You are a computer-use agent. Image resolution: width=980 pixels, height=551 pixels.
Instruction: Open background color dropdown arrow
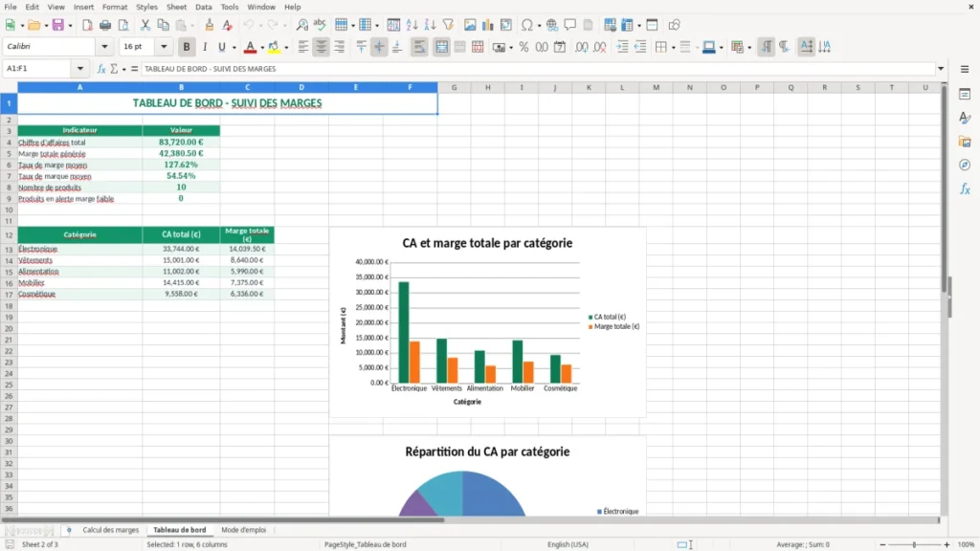pos(286,48)
